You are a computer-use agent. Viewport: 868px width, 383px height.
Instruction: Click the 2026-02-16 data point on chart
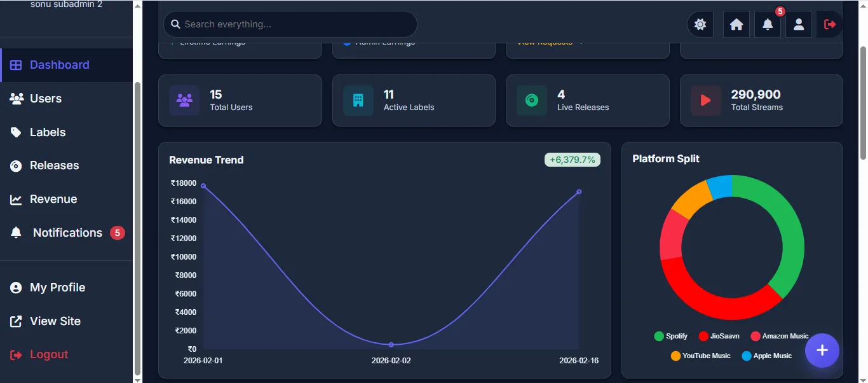coord(579,191)
